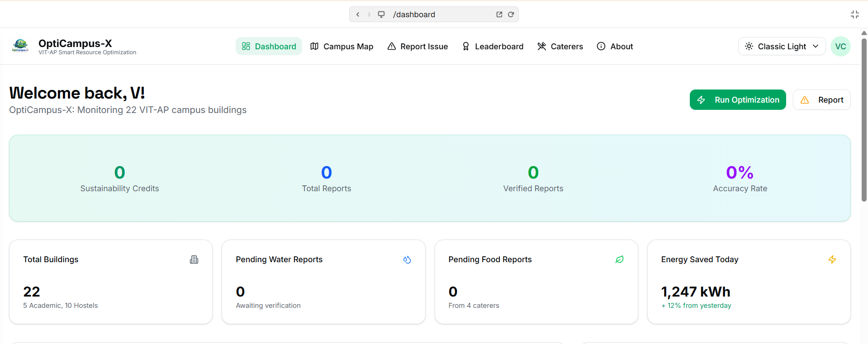The height and width of the screenshot is (344, 868).
Task: Open the VC user avatar menu
Action: (840, 46)
